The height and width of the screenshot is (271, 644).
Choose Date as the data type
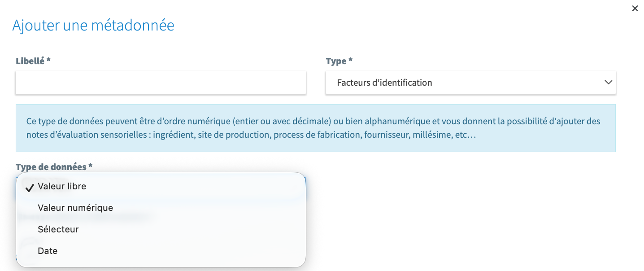point(48,251)
